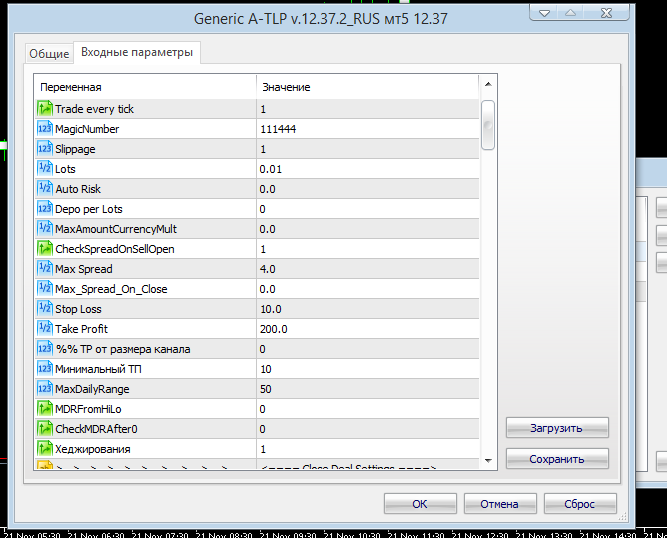Click the CheckMDRAfter0 variable name
The width and height of the screenshot is (667, 538).
coord(96,429)
